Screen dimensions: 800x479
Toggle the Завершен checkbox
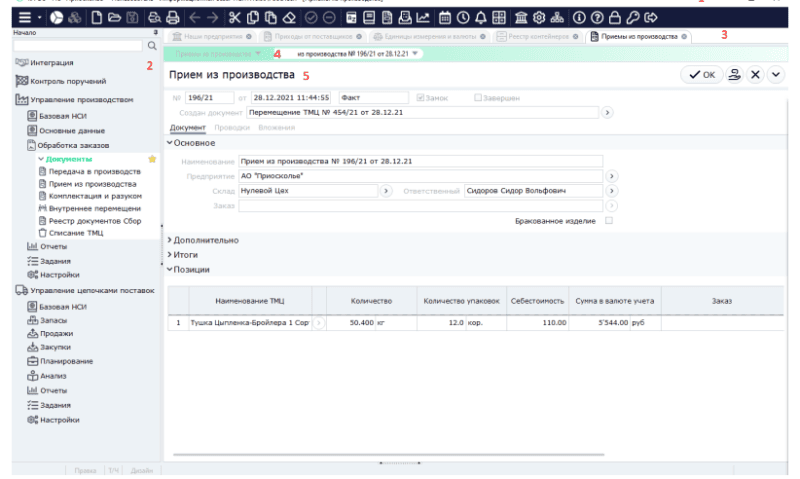[478, 98]
